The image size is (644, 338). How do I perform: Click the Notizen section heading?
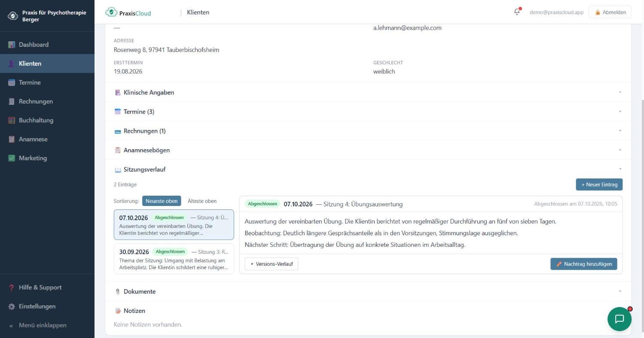(134, 310)
